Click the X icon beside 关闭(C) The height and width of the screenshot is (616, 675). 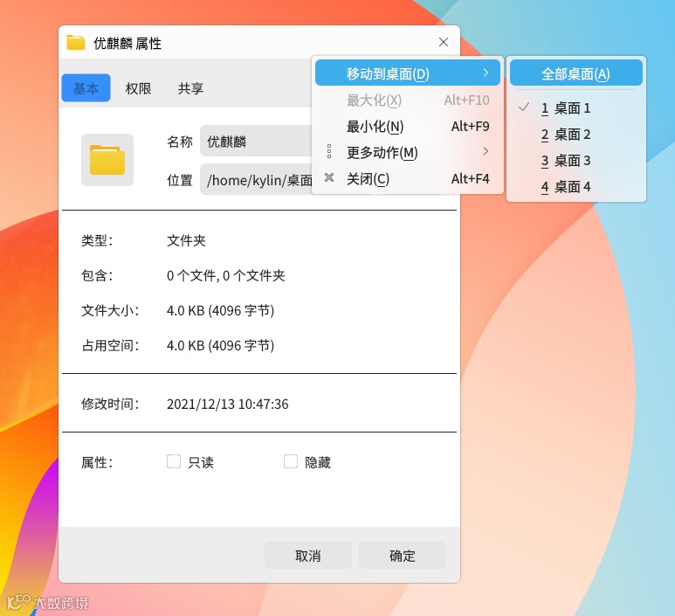tap(329, 177)
